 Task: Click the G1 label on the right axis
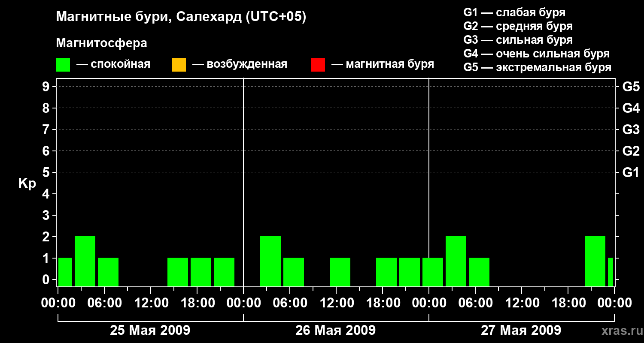[631, 172]
